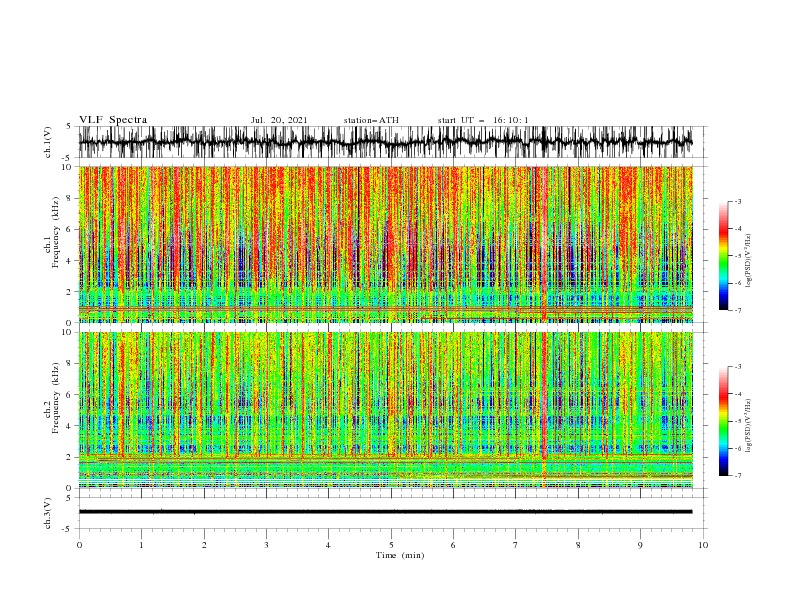Click the time axis tick label "6"
The width and height of the screenshot is (792, 612).
[x=454, y=545]
